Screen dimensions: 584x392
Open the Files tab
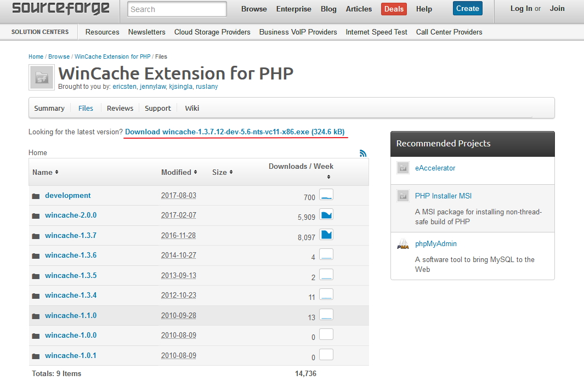tap(86, 109)
